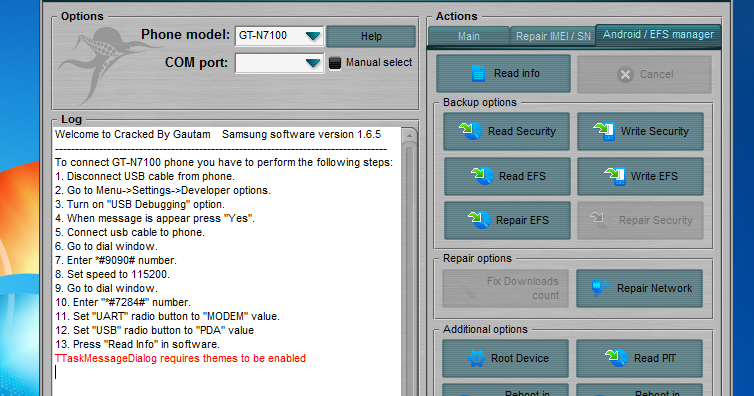Switch to the Main tab
Image resolution: width=754 pixels, height=396 pixels.
point(468,36)
